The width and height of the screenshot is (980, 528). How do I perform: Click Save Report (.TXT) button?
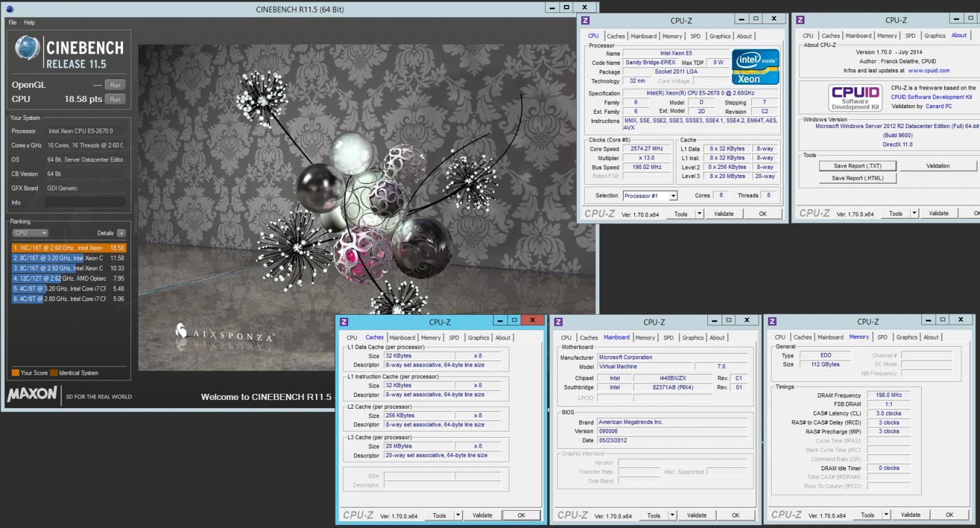[857, 166]
